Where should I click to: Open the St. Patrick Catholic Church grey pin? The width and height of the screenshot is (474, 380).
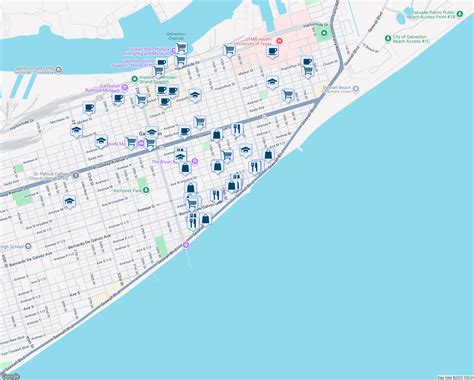pyautogui.click(x=76, y=175)
